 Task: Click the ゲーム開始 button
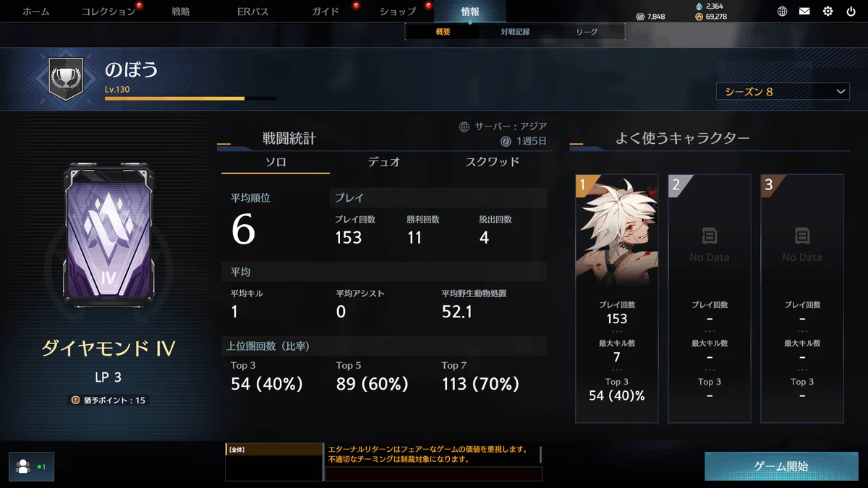coord(781,466)
